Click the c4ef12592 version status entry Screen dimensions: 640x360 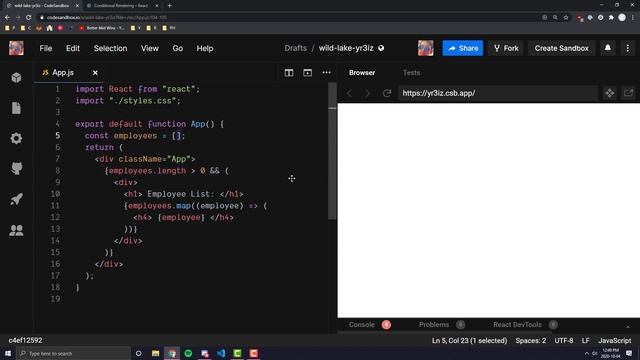25,340
